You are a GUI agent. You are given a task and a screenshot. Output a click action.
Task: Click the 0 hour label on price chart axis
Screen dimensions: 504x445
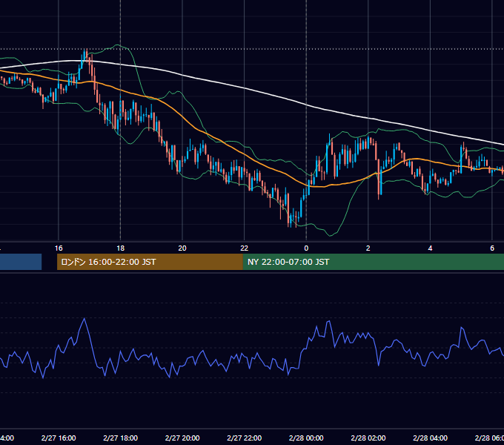pos(306,248)
